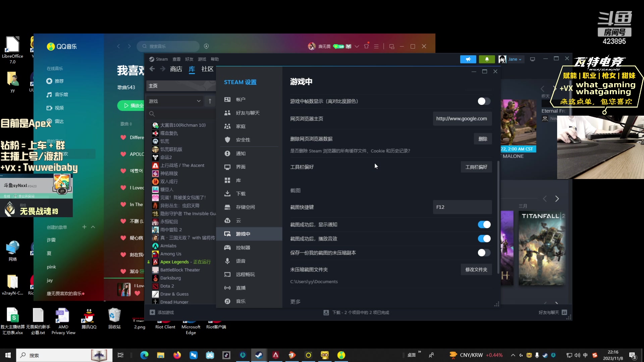Select Titanfall 2 game thumbnail
This screenshot has width=644, height=362.
pyautogui.click(x=542, y=248)
